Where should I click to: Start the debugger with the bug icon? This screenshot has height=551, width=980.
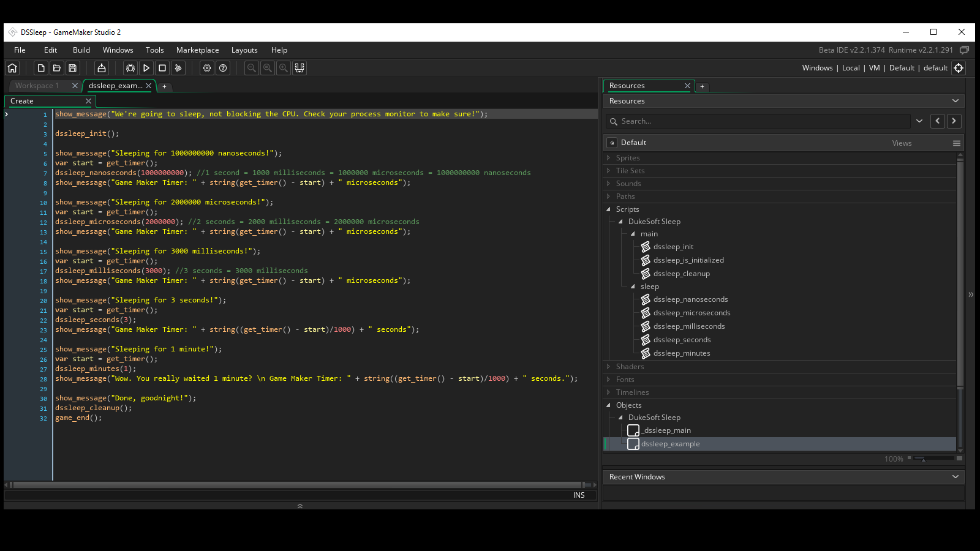tap(130, 68)
